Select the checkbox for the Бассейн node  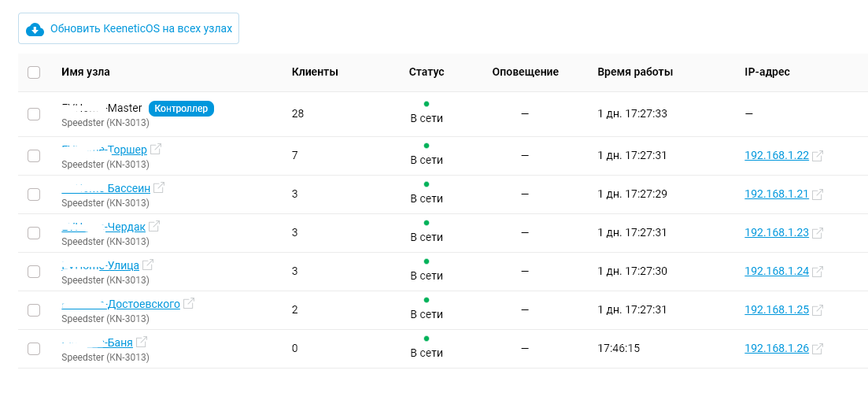[x=34, y=194]
